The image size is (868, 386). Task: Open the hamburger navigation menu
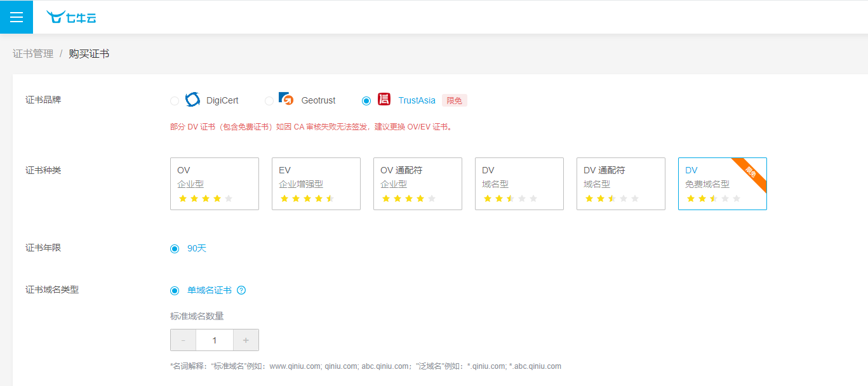pyautogui.click(x=17, y=17)
